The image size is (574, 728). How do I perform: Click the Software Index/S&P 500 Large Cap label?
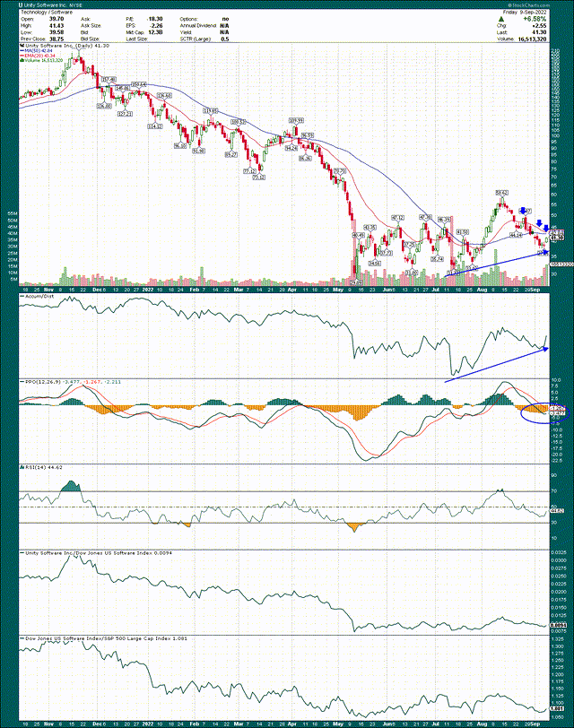pyautogui.click(x=103, y=639)
